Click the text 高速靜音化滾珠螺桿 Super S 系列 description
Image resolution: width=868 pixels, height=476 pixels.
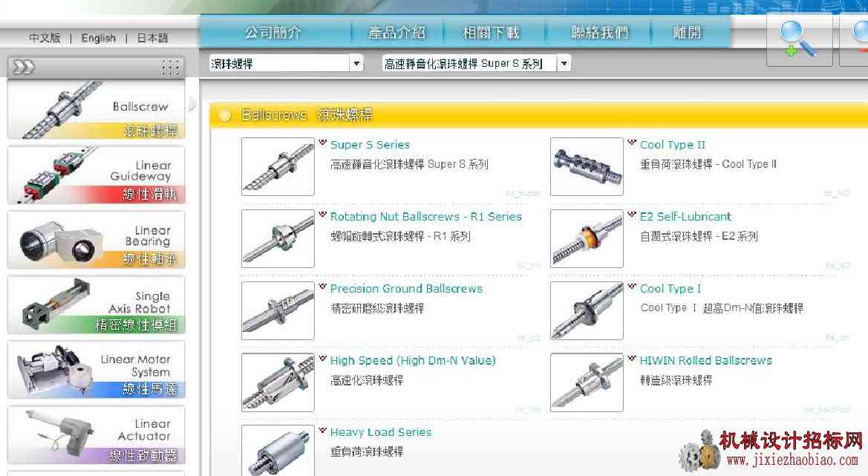pos(409,164)
